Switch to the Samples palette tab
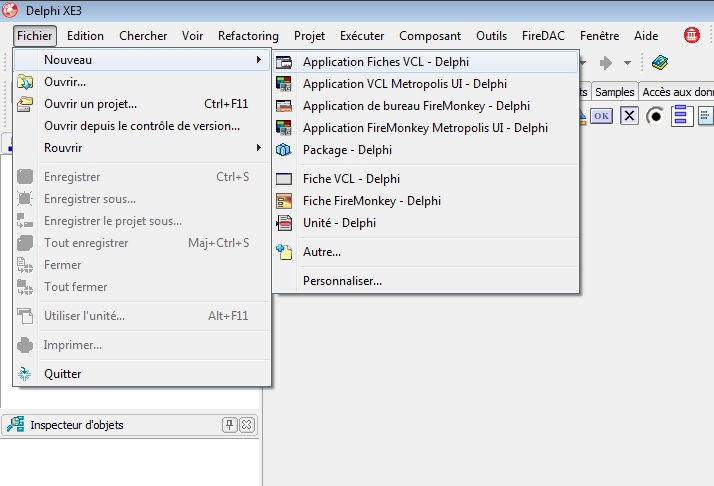Image resolution: width=714 pixels, height=486 pixels. click(x=614, y=92)
